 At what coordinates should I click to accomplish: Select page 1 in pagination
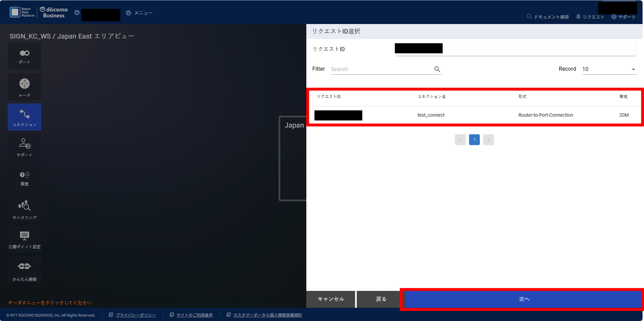point(474,140)
